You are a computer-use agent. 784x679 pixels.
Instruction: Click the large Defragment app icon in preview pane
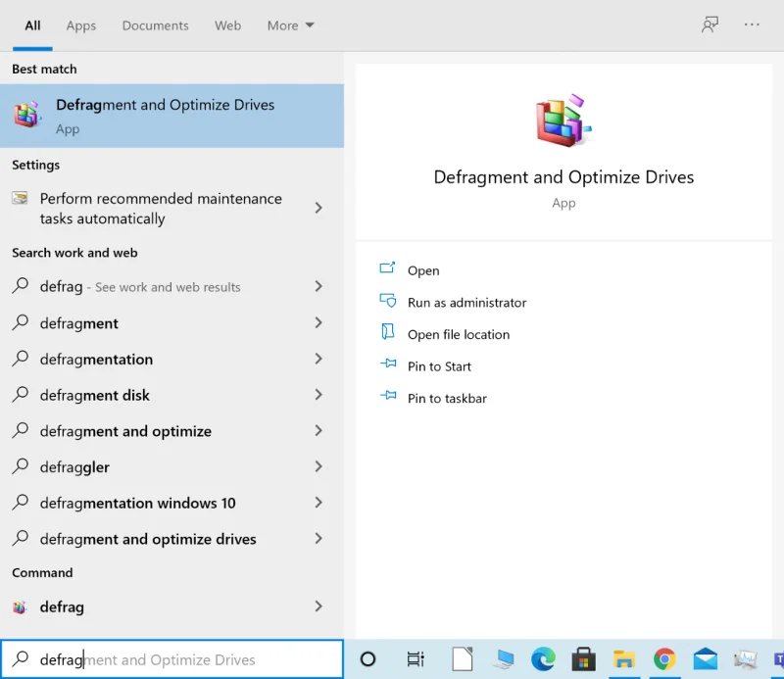click(563, 121)
